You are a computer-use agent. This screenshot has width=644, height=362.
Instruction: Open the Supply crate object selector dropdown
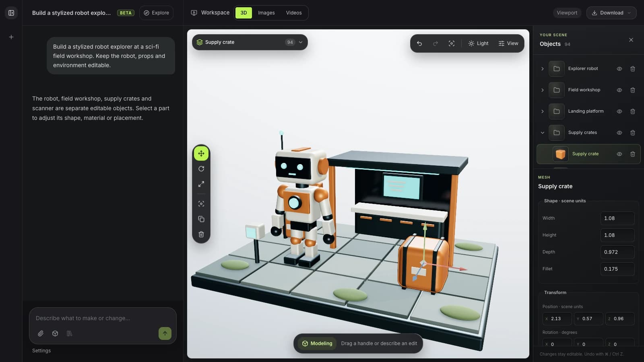250,42
